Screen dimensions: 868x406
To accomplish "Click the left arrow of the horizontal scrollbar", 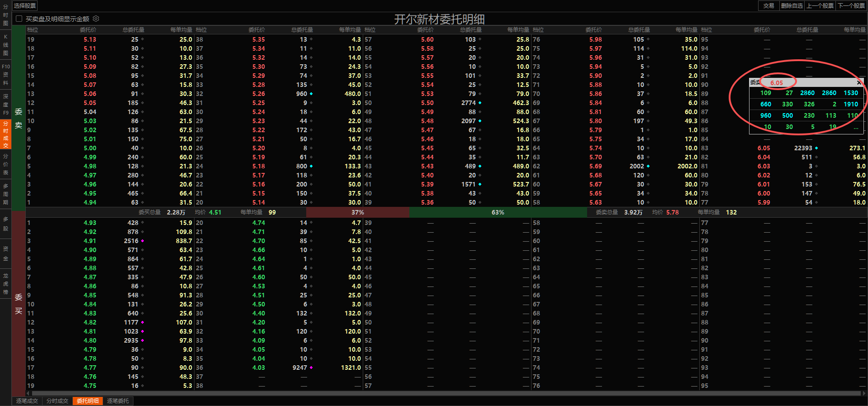I will (28, 393).
